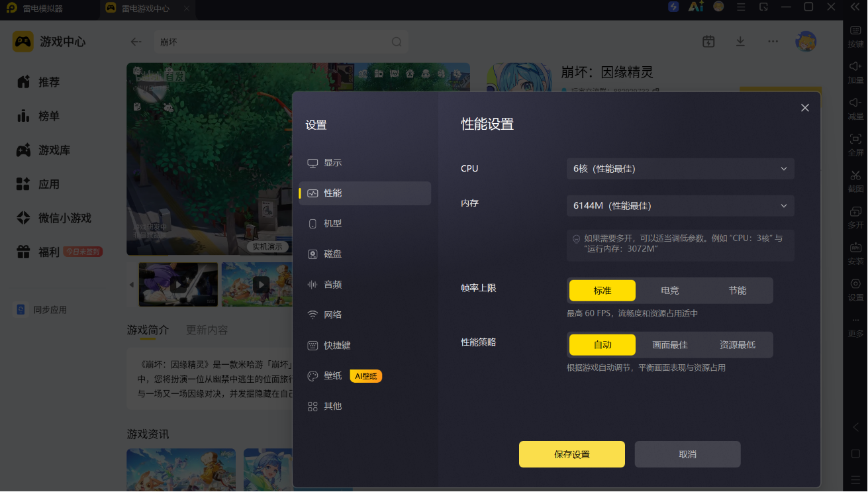Show 更多 tools in the right toolbar
This screenshot has width=868, height=492.
855,326
